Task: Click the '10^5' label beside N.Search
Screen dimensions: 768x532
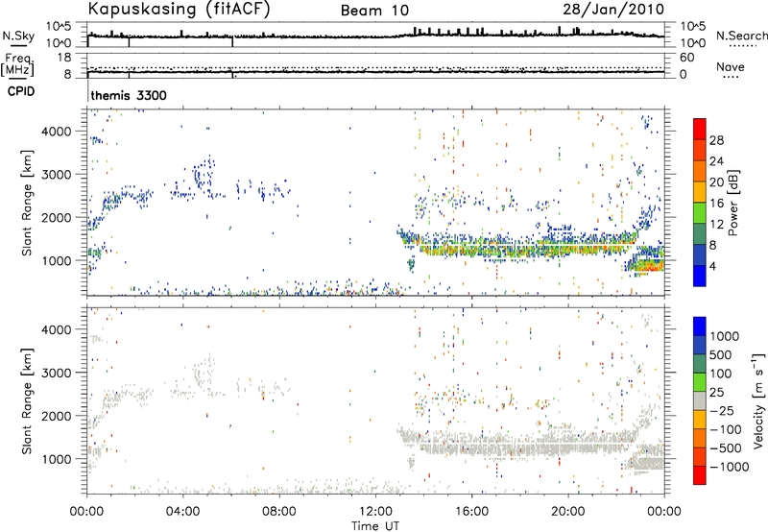Action: tap(692, 27)
